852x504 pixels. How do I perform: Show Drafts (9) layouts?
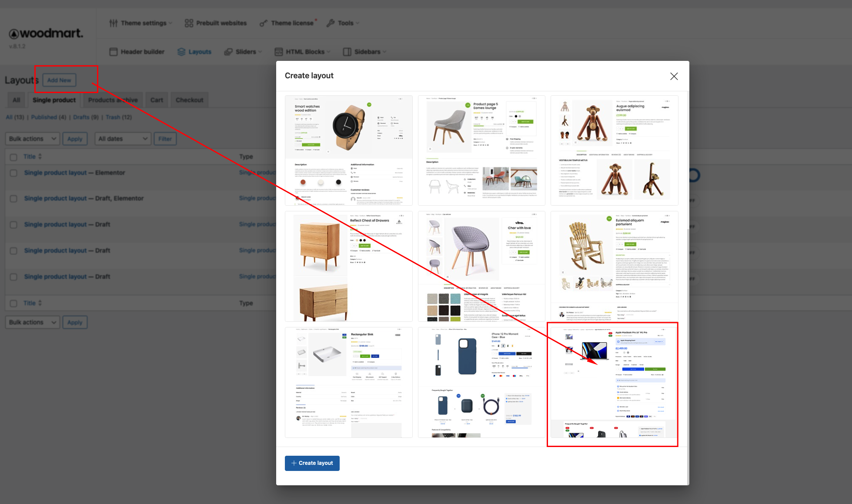(86, 117)
